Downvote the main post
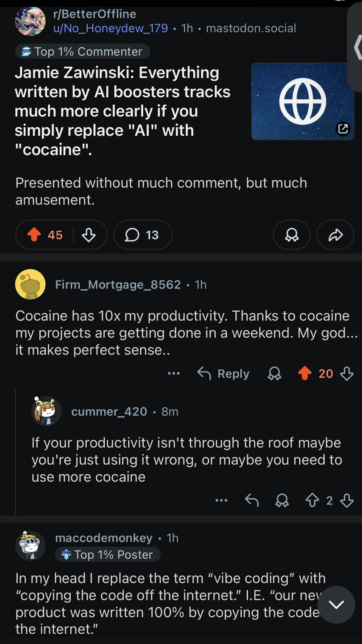 point(89,235)
